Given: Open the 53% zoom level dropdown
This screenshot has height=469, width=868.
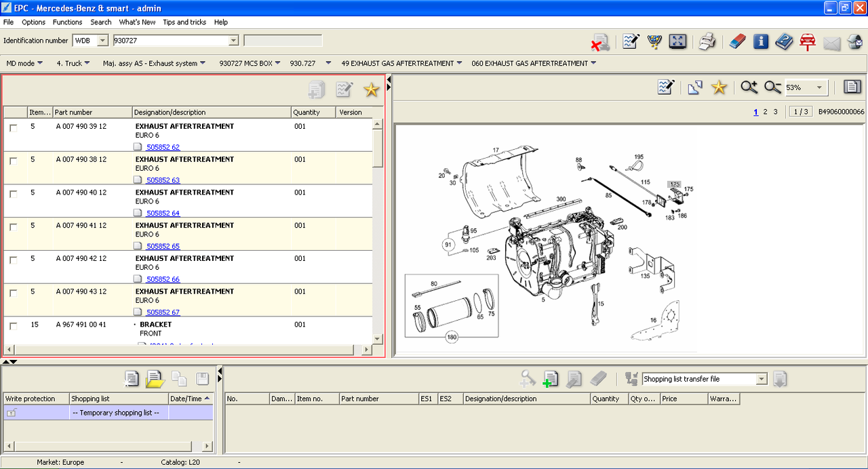Looking at the screenshot, I should pos(820,87).
